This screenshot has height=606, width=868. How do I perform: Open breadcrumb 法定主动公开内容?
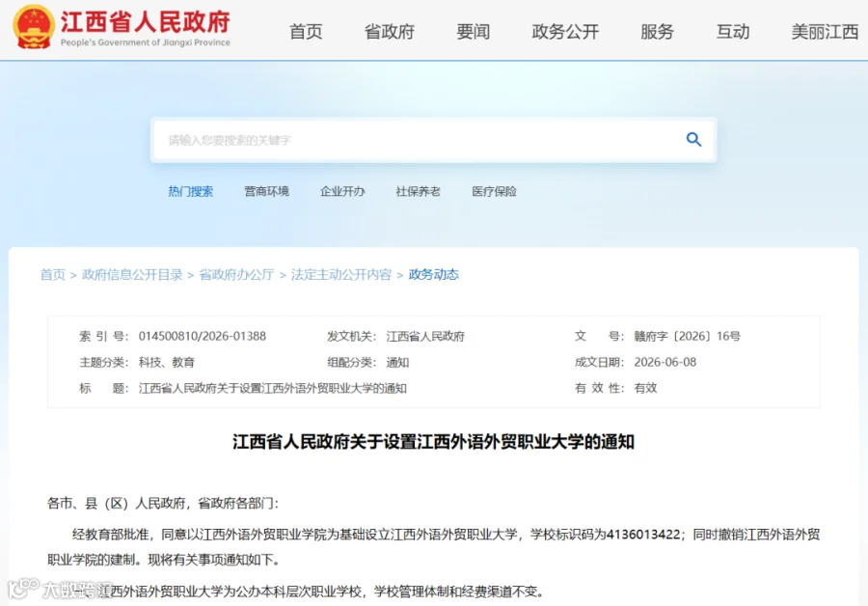[x=341, y=275]
